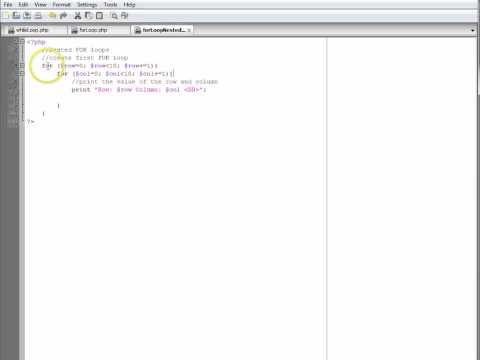
Task: Click the Cut scissors icon
Action: pos(78,16)
